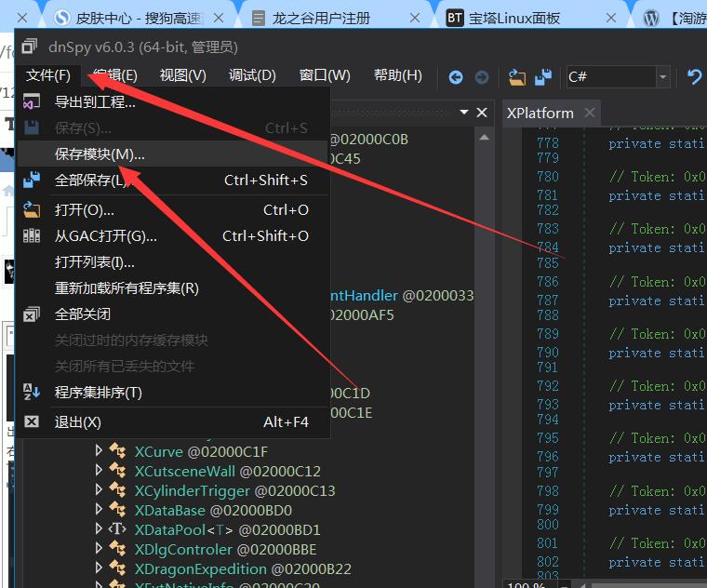The height and width of the screenshot is (588, 707).
Task: Open the 调试(D) menu
Action: pyautogui.click(x=252, y=76)
